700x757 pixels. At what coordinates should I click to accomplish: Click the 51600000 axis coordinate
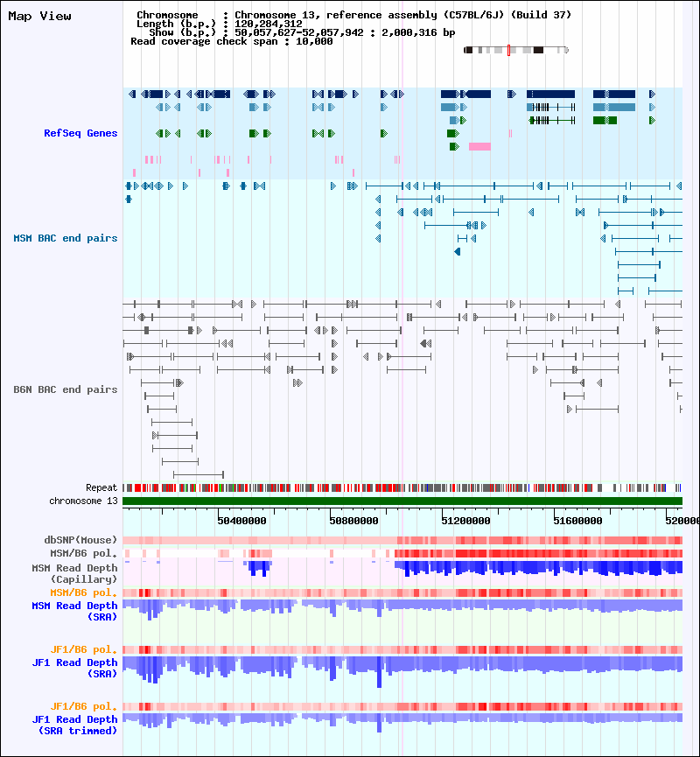pos(577,521)
